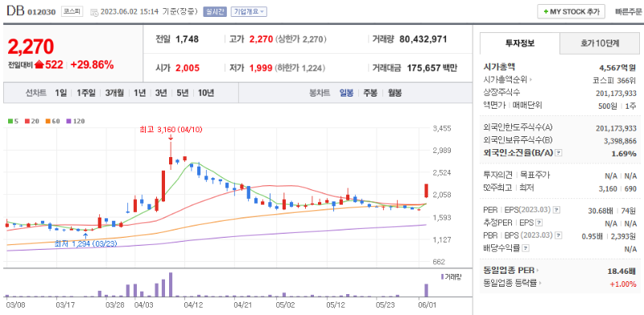Click the red 20-day moving average legend swatch
Image resolution: width=644 pixels, height=315 pixels.
coord(27,122)
